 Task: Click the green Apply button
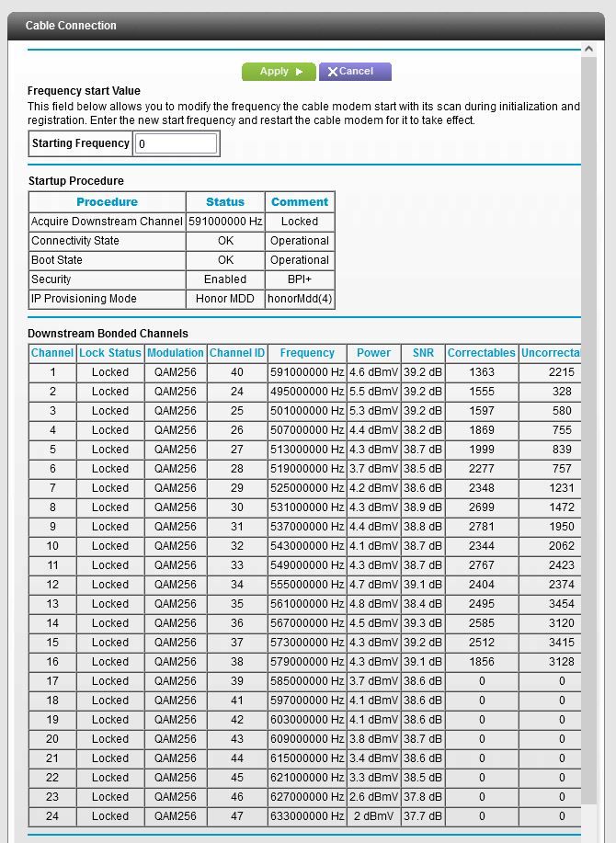(278, 72)
